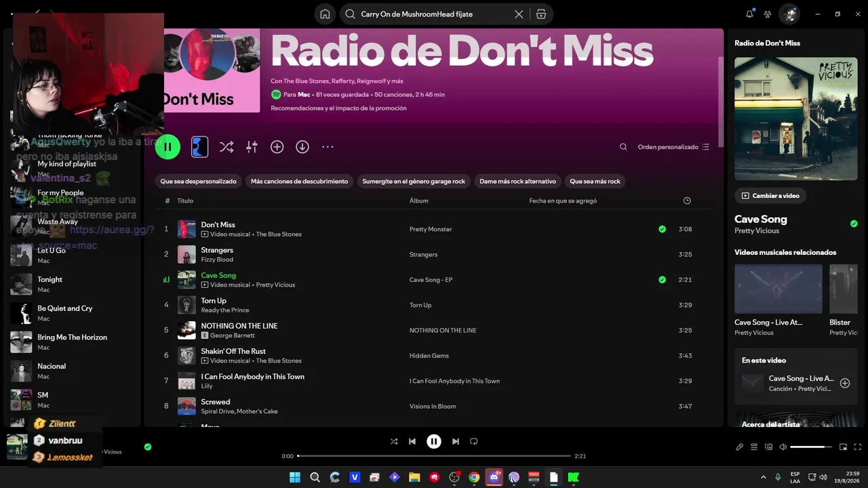Toggle saved checkmark in bottom-left now playing
Image resolution: width=868 pixels, height=488 pixels.
(x=148, y=447)
